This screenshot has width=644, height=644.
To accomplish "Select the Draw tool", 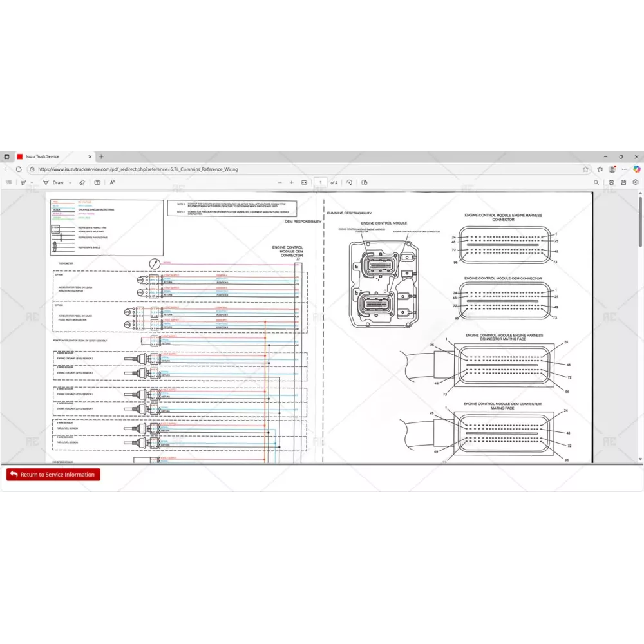I will point(54,182).
